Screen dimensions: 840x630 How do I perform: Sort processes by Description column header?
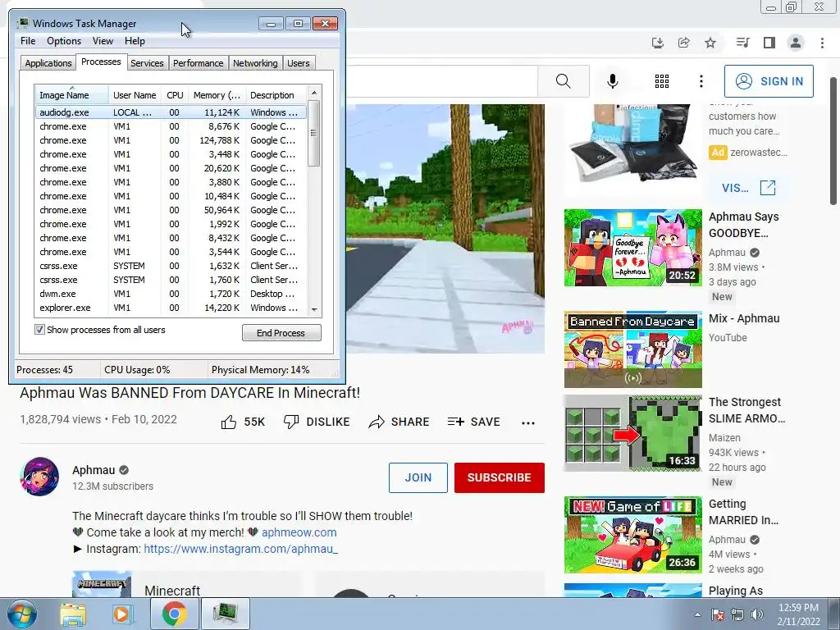(276, 95)
